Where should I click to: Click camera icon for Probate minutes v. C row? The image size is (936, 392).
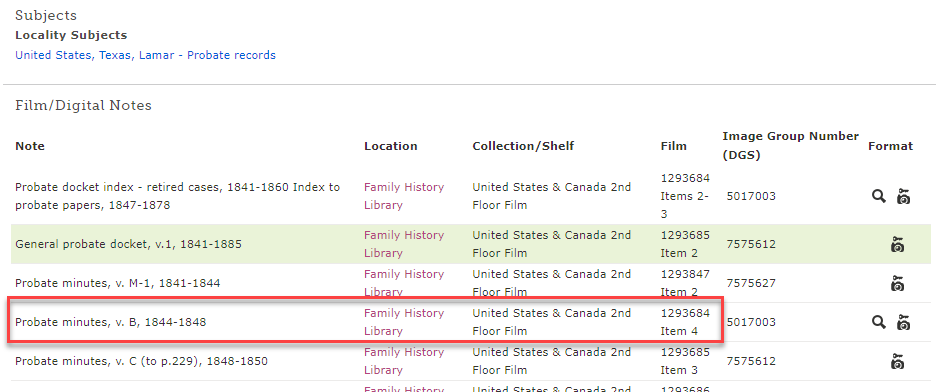897,362
